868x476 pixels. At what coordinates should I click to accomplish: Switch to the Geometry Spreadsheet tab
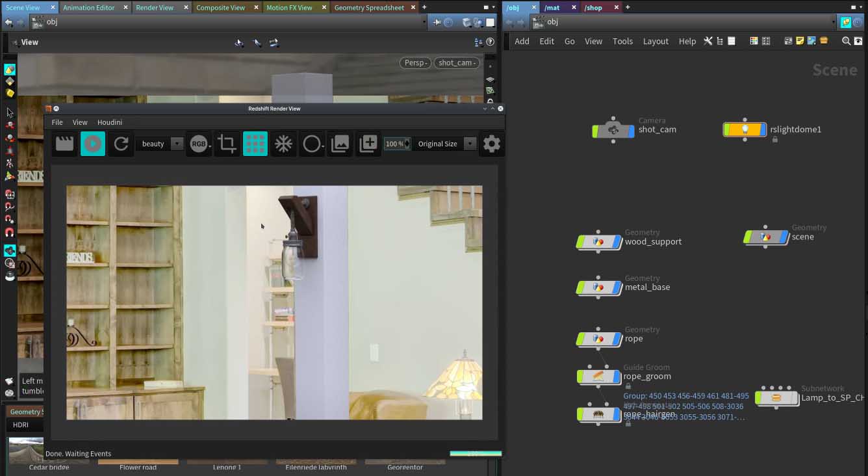coord(368,8)
